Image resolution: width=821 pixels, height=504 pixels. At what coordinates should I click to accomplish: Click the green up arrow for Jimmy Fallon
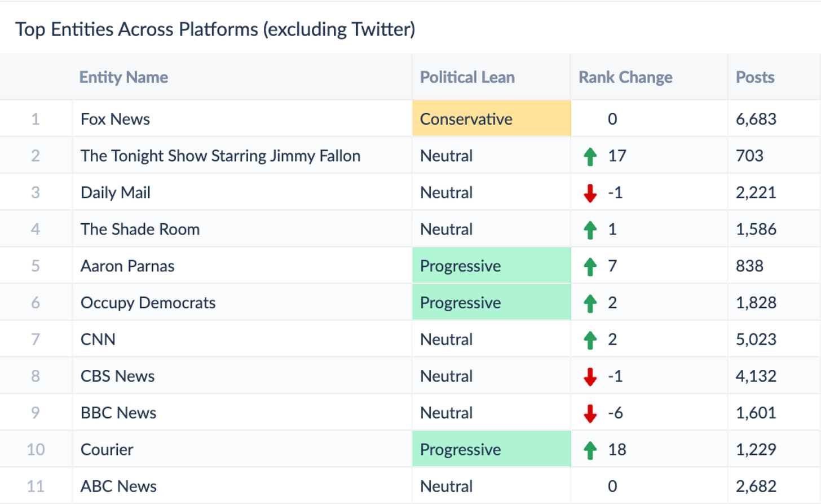point(590,156)
